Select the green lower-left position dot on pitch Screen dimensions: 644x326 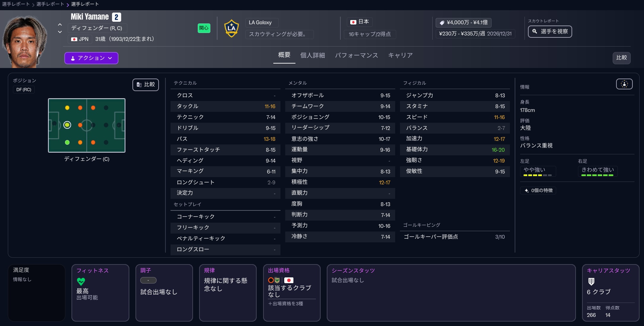pyautogui.click(x=67, y=142)
